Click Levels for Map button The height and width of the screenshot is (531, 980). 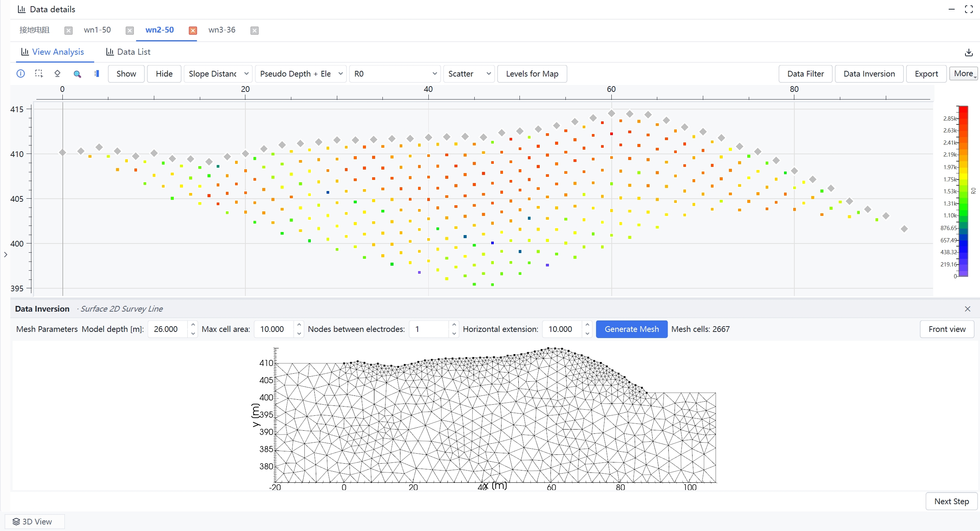(x=532, y=74)
